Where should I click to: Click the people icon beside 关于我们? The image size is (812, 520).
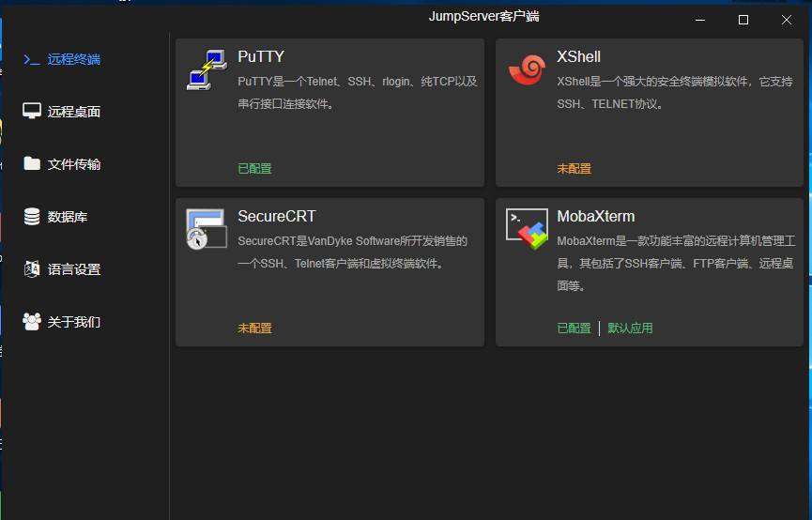click(x=32, y=322)
